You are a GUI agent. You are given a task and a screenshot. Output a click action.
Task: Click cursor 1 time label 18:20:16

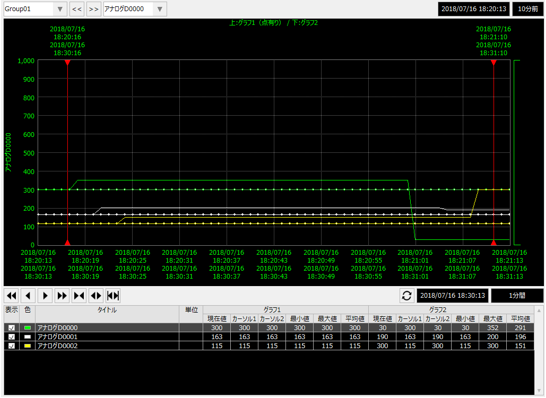(68, 37)
